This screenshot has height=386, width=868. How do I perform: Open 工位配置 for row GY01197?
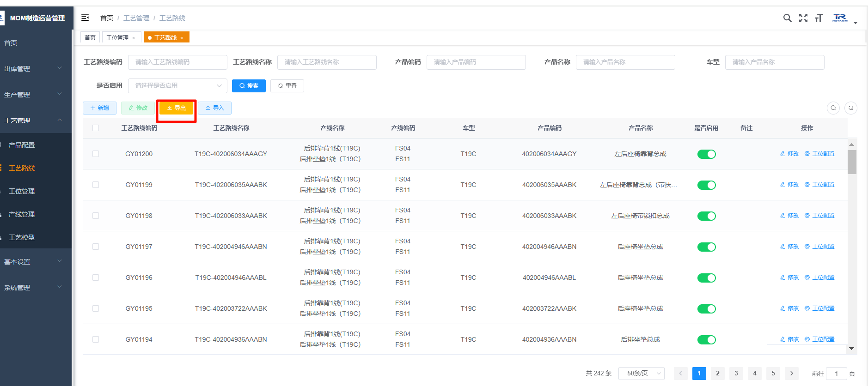[819, 247]
